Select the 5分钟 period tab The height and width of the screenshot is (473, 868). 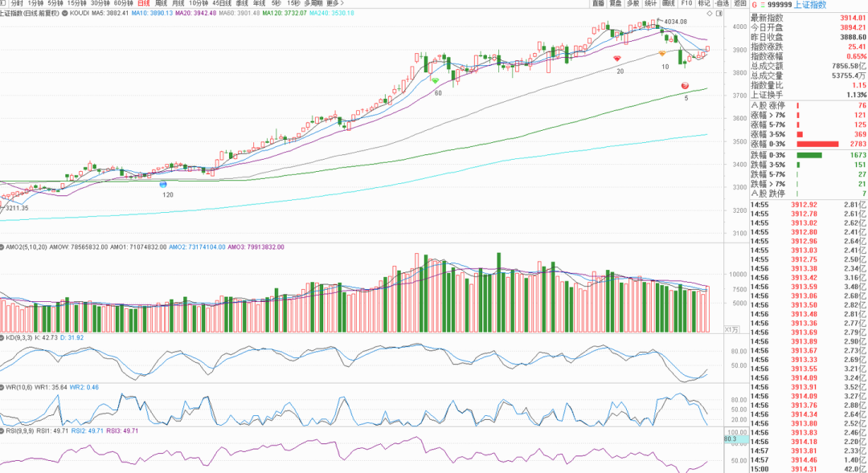(55, 3)
